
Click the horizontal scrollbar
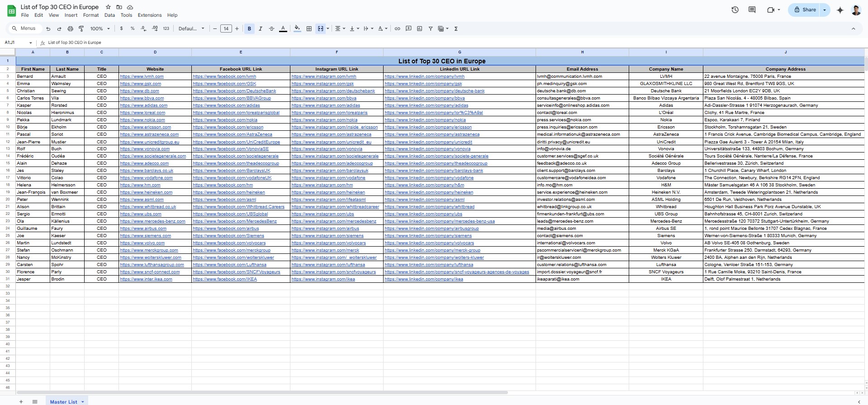pyautogui.click(x=262, y=392)
